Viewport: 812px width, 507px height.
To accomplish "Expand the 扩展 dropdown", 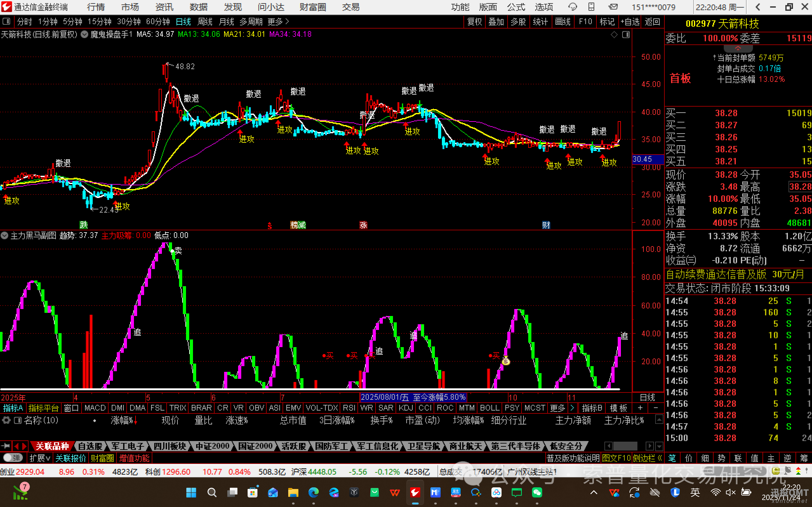I will [x=40, y=458].
